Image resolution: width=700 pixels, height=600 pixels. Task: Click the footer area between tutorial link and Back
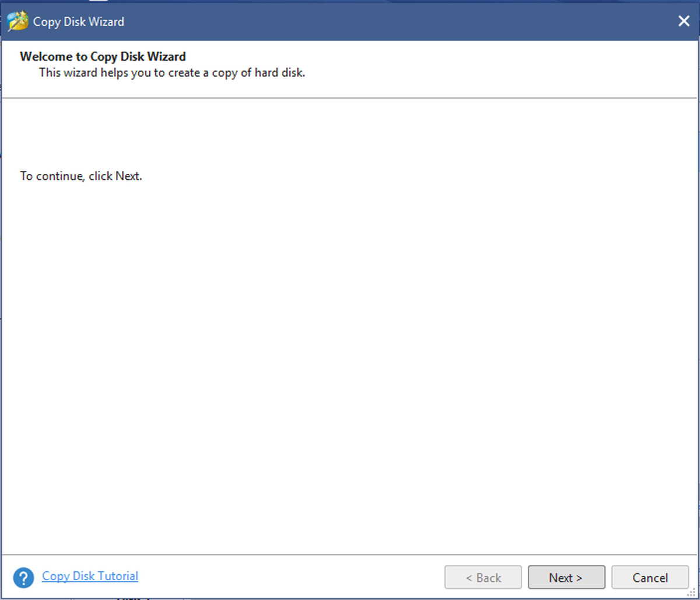(292, 577)
